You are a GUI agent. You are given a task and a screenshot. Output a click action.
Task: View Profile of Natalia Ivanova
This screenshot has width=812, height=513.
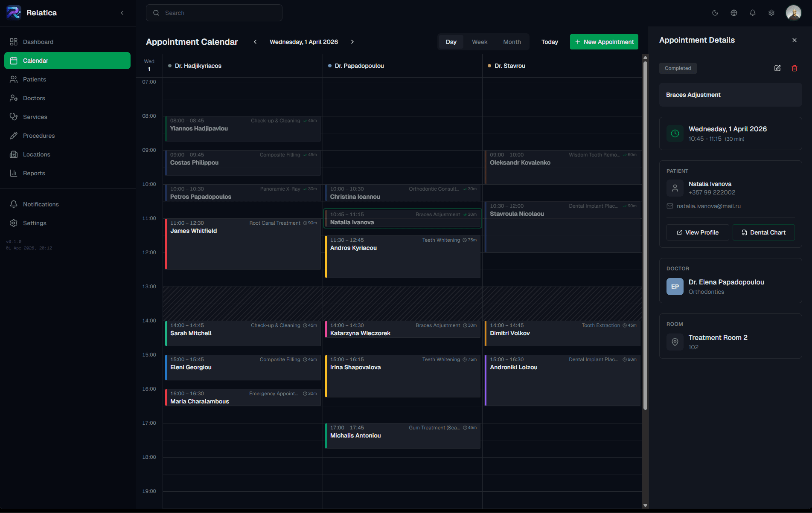click(x=698, y=232)
